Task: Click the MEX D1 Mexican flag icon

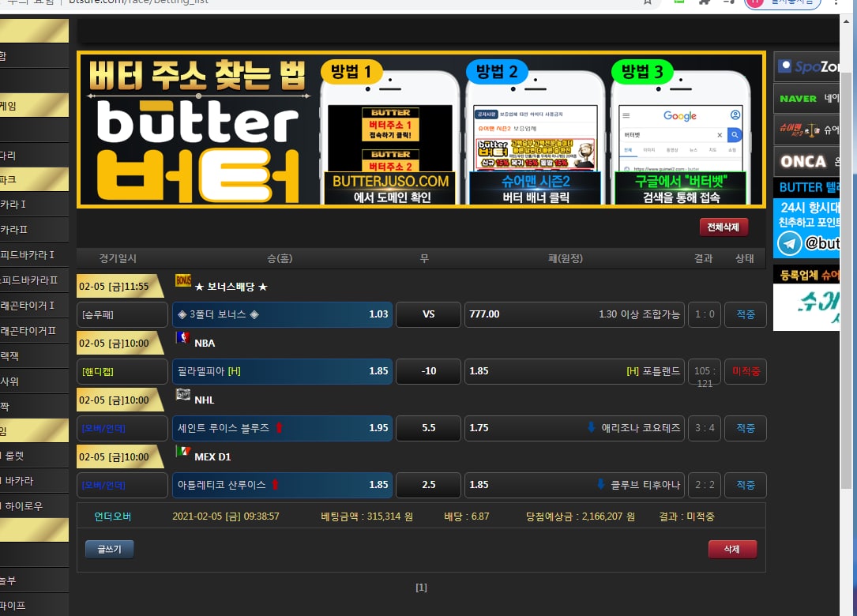Action: tap(182, 452)
